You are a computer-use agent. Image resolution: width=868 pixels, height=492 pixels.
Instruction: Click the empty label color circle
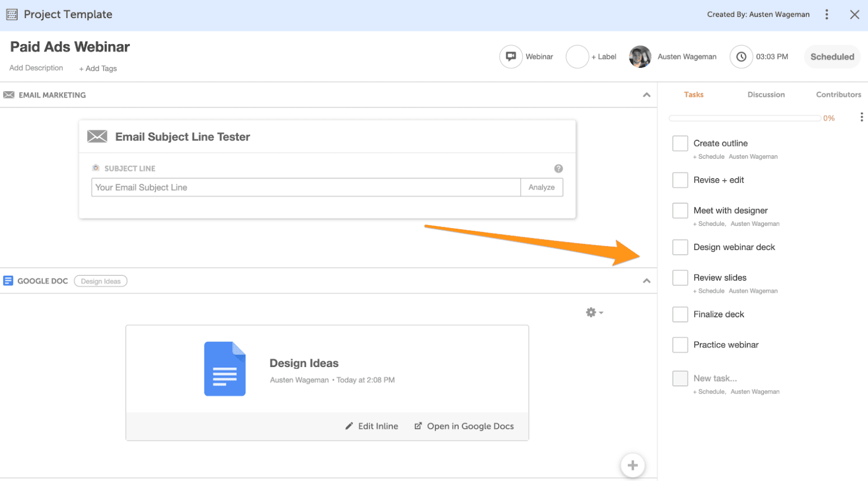click(577, 57)
